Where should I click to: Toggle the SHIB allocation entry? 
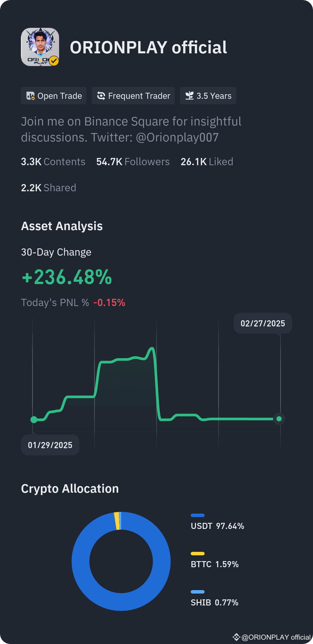tap(214, 602)
